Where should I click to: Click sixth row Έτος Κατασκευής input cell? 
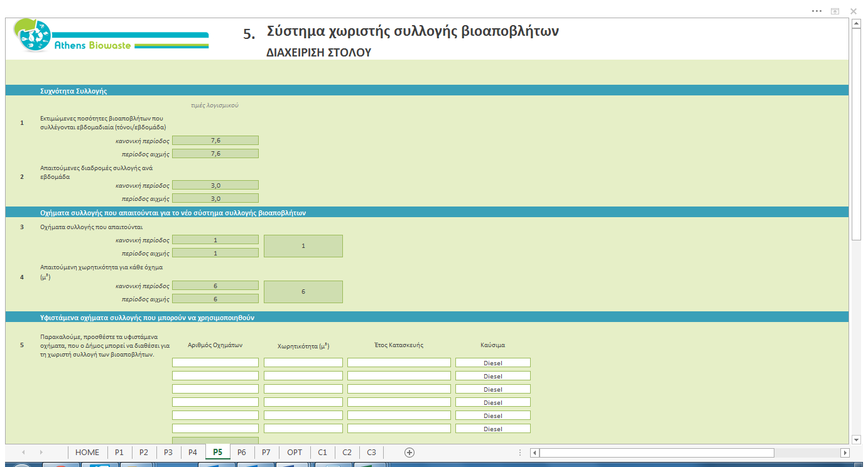click(x=399, y=429)
